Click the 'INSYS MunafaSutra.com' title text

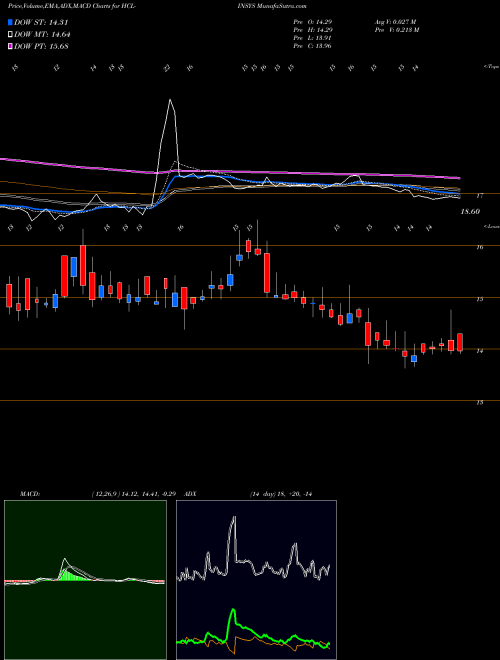tap(274, 6)
